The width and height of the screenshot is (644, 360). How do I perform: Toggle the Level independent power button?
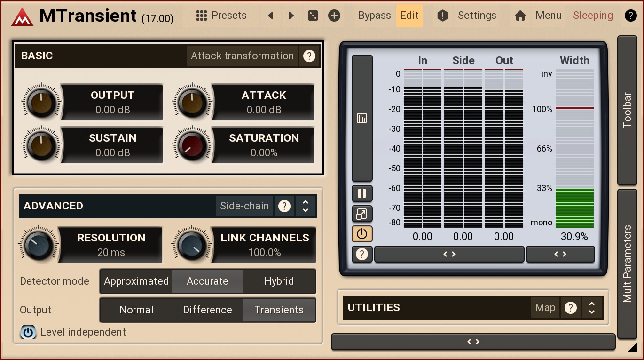coord(28,332)
